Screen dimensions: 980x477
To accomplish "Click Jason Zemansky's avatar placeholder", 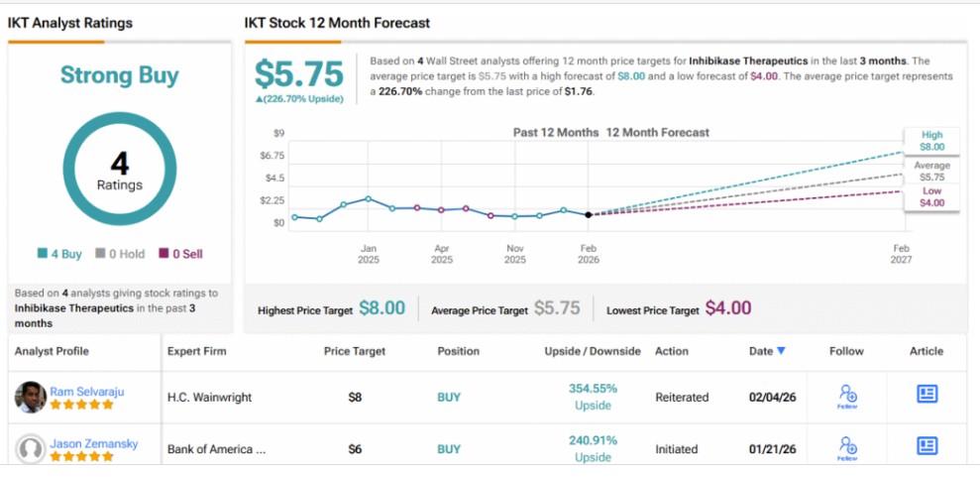I will point(31,449).
